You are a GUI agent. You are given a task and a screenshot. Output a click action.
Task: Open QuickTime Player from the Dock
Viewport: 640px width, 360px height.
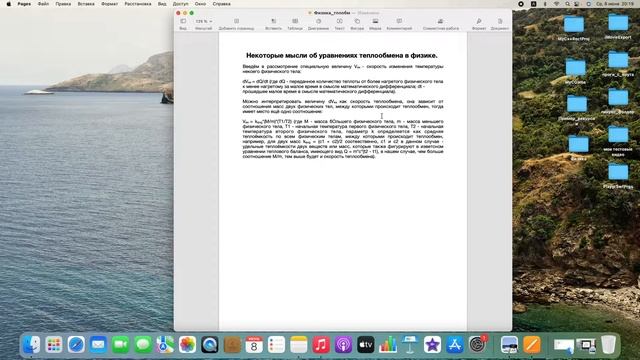pyautogui.click(x=210, y=345)
